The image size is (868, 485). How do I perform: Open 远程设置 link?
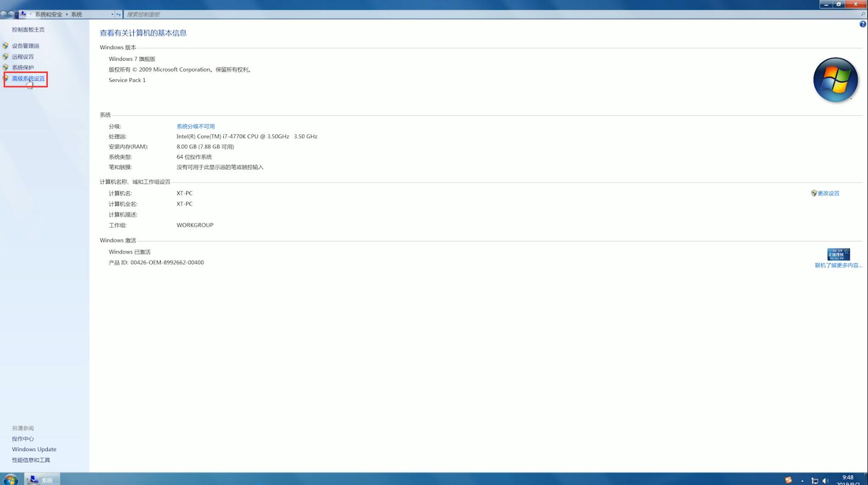[x=23, y=57]
